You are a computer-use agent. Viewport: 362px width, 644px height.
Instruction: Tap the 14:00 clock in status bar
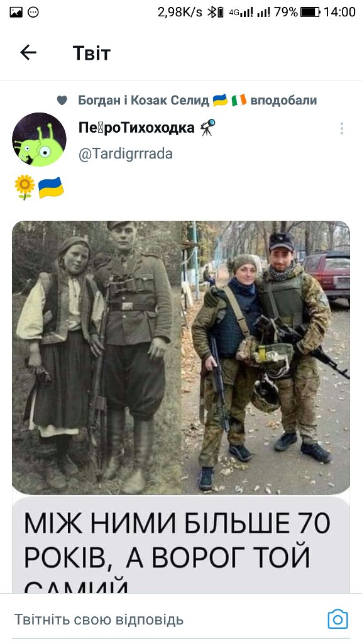pyautogui.click(x=339, y=12)
